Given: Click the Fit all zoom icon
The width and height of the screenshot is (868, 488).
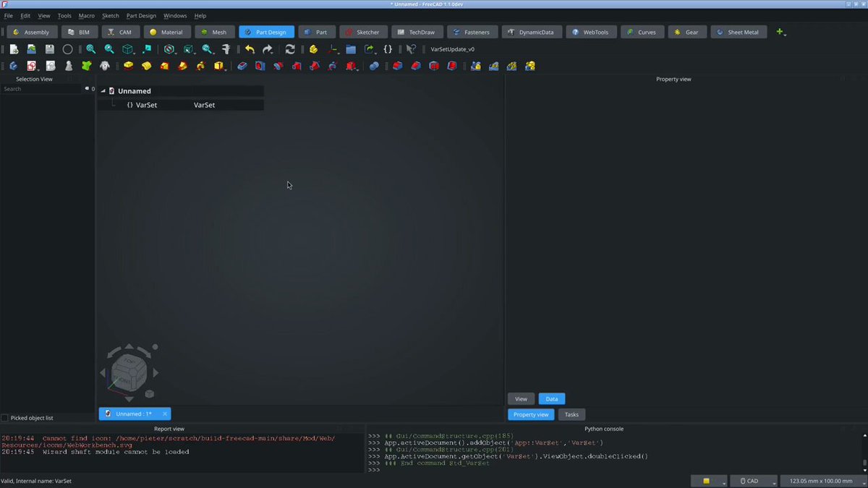Looking at the screenshot, I should coord(91,49).
